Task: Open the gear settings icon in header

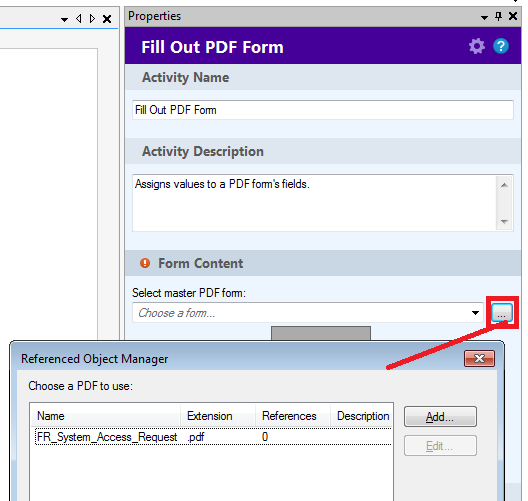Action: (476, 46)
